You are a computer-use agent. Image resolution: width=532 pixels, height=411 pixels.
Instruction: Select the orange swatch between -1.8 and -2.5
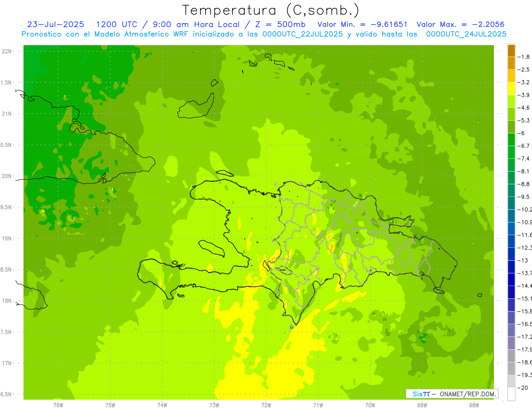(511, 63)
